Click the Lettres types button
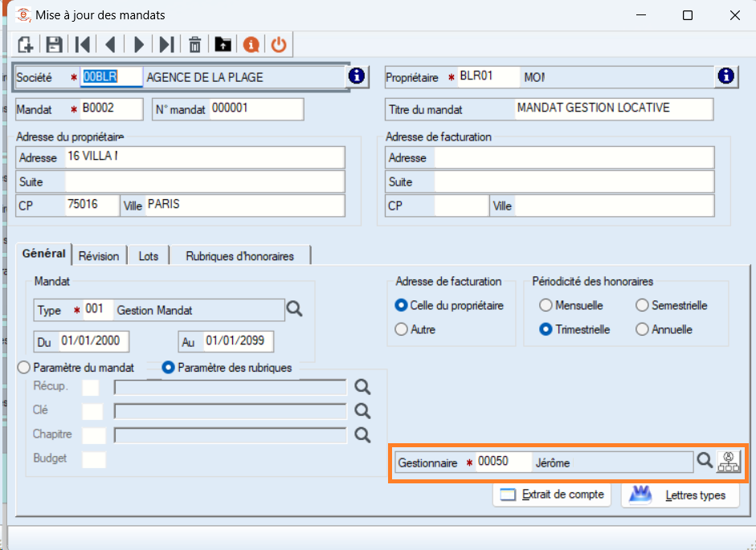The height and width of the screenshot is (550, 756). tap(680, 495)
